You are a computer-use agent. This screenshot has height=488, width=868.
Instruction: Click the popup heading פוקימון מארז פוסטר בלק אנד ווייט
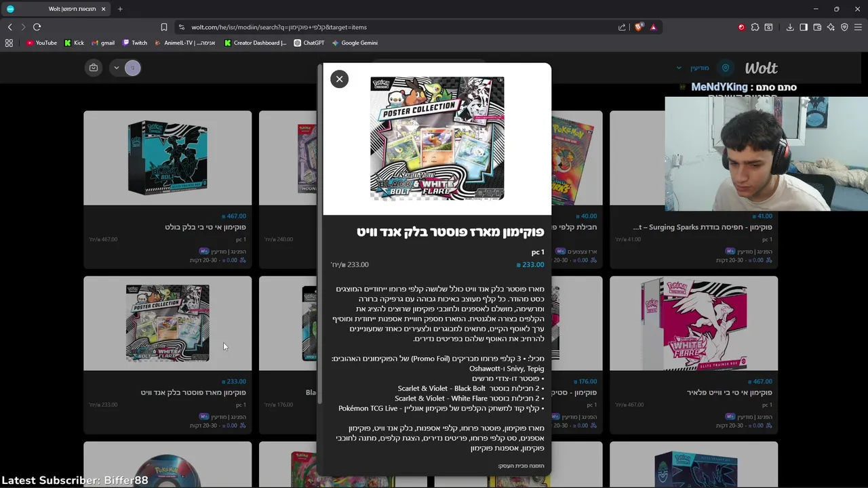[450, 232]
